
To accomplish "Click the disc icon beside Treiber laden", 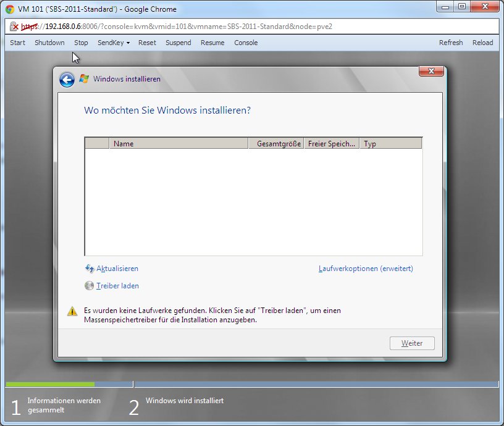I will point(90,286).
